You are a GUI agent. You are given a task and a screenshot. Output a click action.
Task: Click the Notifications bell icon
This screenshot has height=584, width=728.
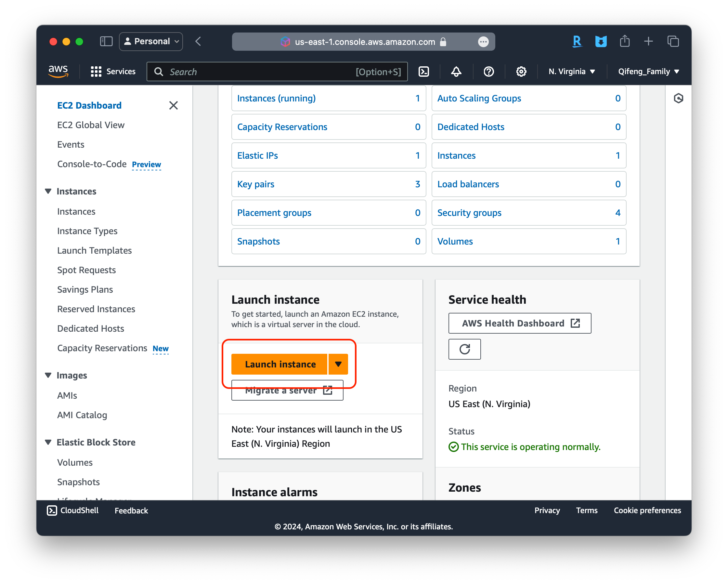456,72
